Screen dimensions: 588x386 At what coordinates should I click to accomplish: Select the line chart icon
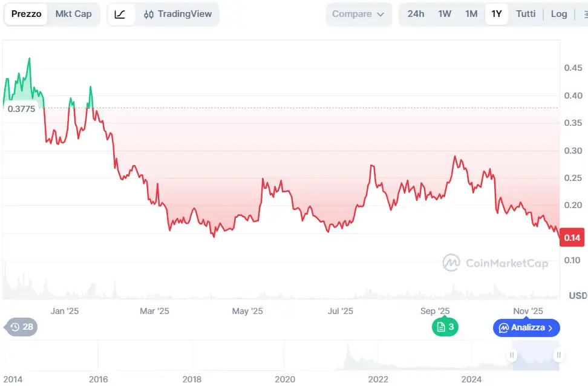tap(120, 14)
